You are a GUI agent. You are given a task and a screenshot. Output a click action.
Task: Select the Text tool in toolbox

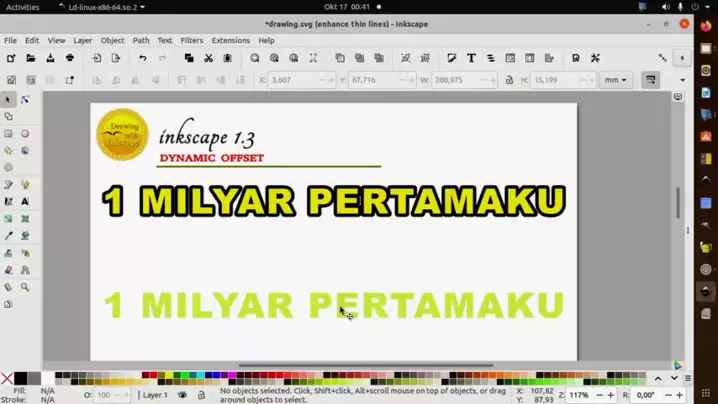click(25, 201)
